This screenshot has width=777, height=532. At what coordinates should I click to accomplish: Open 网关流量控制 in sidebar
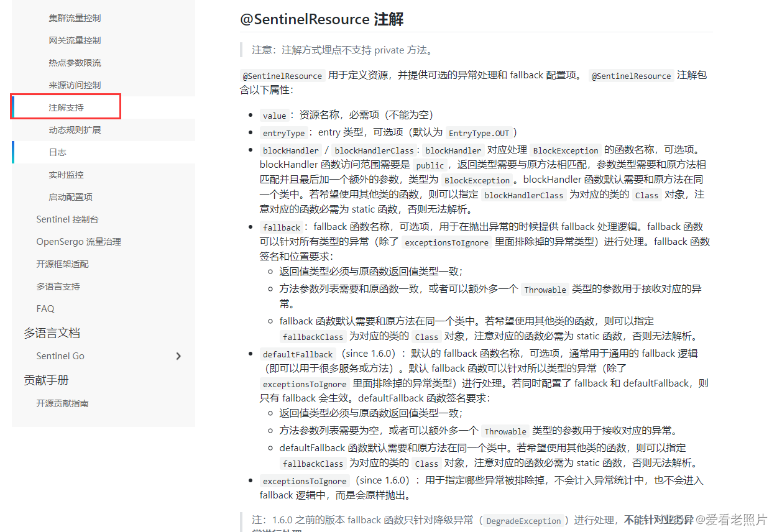pyautogui.click(x=75, y=40)
